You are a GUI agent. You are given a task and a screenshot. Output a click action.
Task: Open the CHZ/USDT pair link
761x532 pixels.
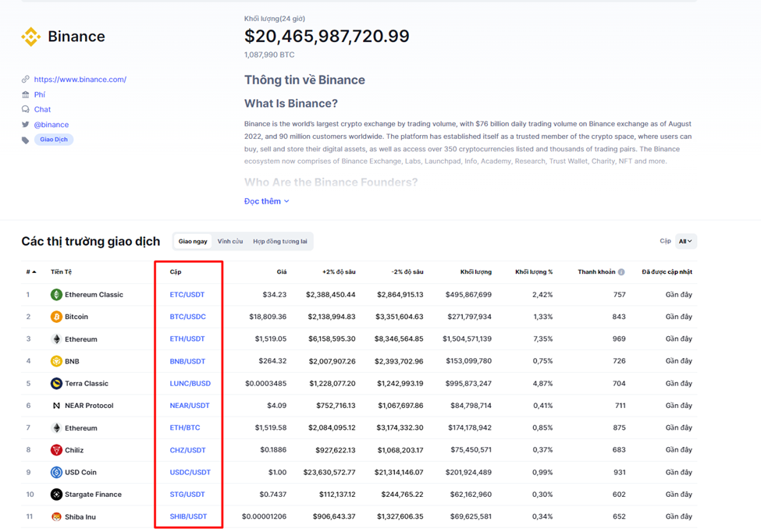tap(188, 450)
